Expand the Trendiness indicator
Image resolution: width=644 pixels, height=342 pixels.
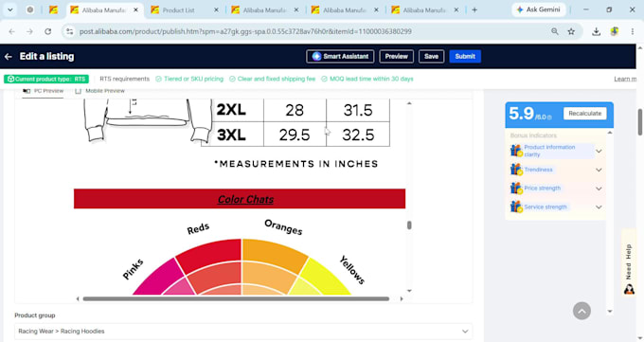(x=599, y=170)
